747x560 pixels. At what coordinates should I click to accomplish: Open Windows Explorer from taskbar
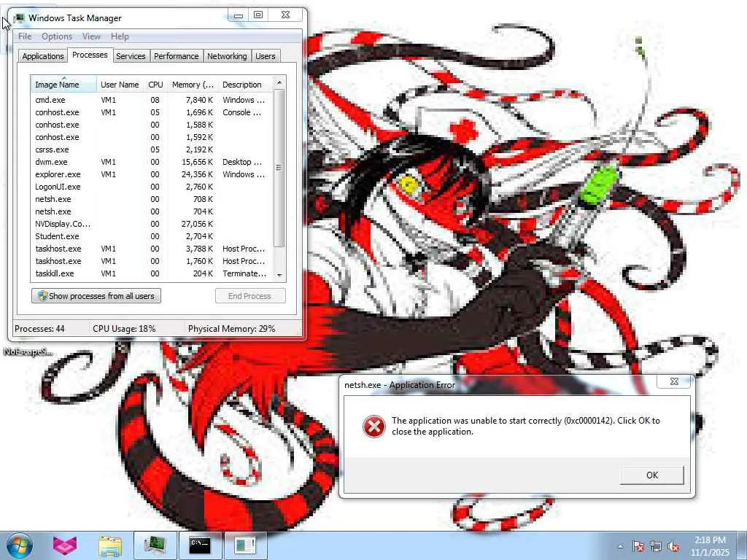tap(110, 545)
